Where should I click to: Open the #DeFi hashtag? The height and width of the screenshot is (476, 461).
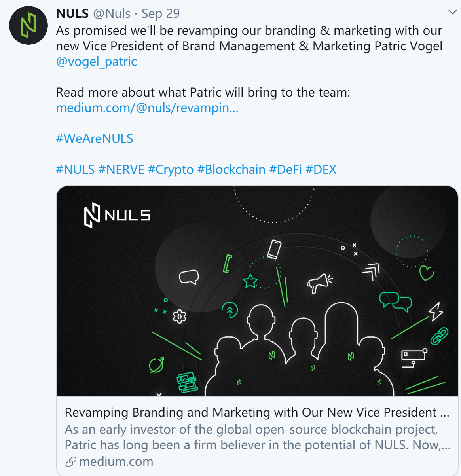(x=285, y=169)
